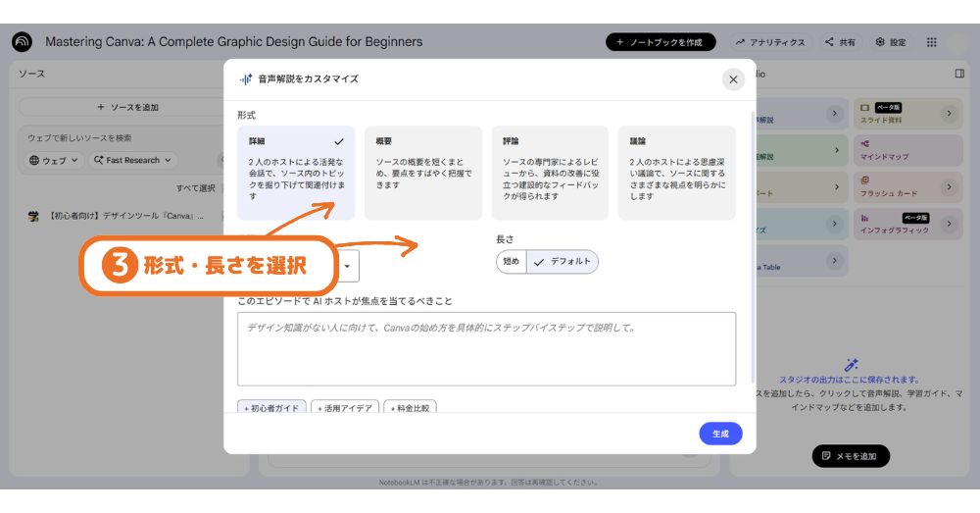Viewport: 980px width, 513px height.
Task: Click the mind map icon on マインドマップ
Action: 865,144
